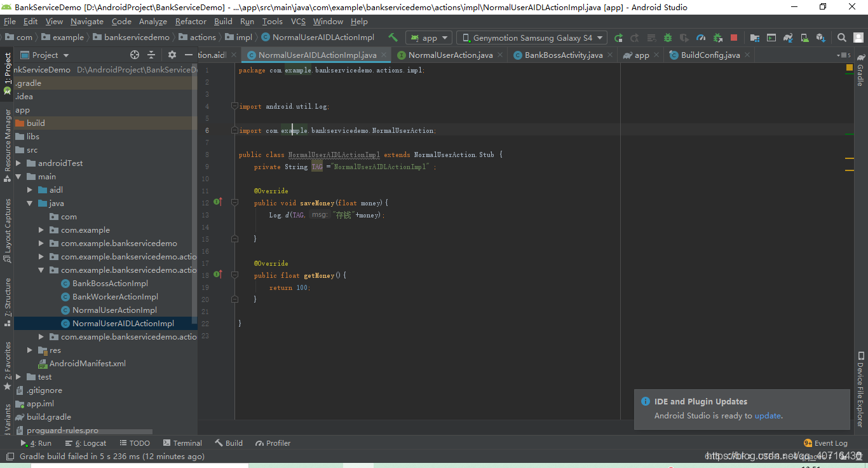Click the Search Everywhere magnifier icon

click(x=841, y=38)
